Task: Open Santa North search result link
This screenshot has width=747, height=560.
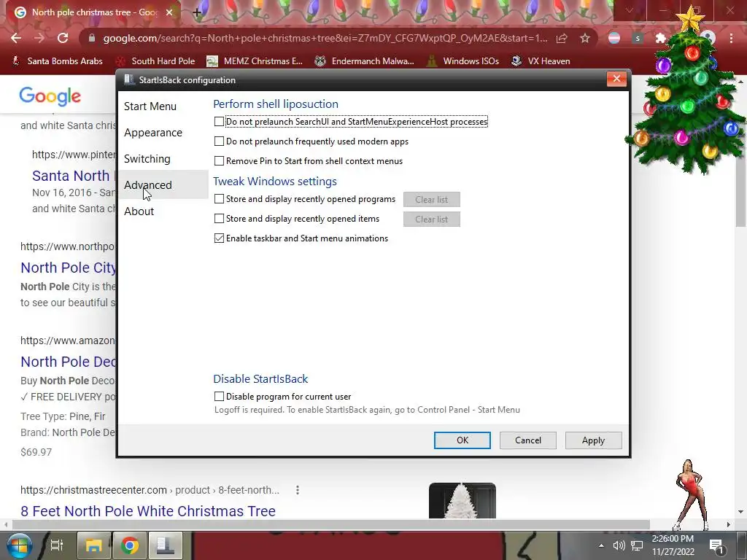Action: pyautogui.click(x=74, y=176)
